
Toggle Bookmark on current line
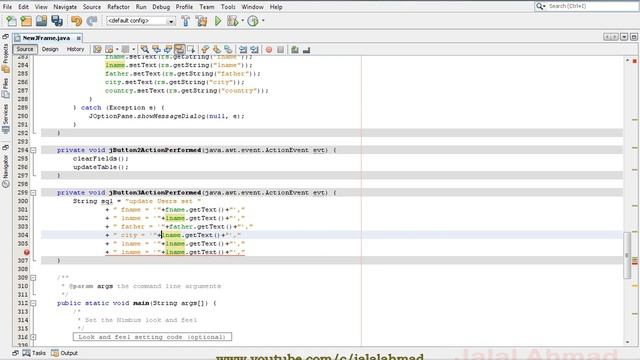click(228, 49)
